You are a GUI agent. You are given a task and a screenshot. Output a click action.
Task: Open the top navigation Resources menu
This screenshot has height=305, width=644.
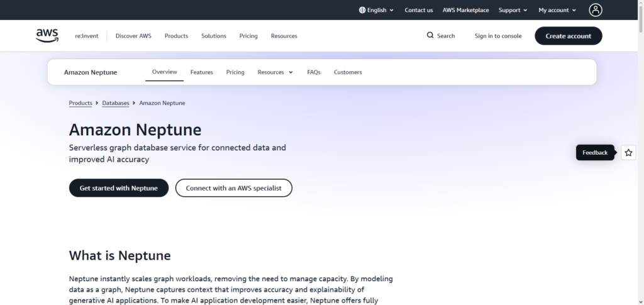click(284, 36)
